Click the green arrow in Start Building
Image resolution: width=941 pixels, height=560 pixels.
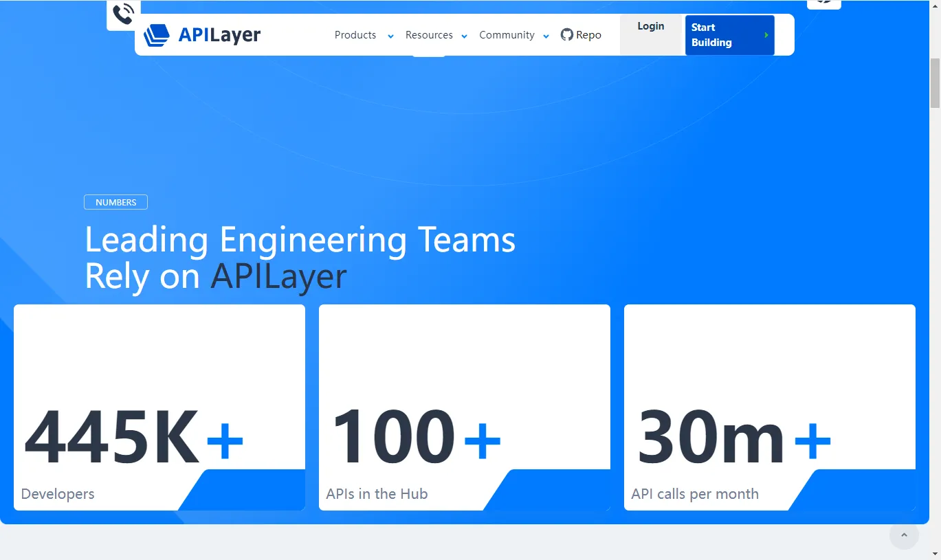point(766,35)
